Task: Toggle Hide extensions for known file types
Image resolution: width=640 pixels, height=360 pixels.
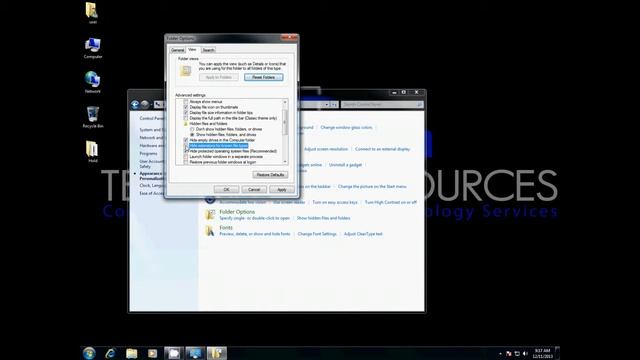Action: point(186,146)
